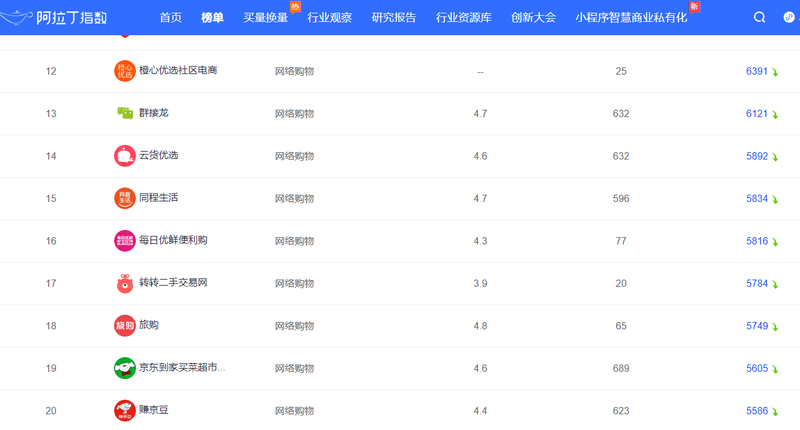Image resolution: width=800 pixels, height=430 pixels.
Task: Click rating 4.8 in 旅购 row
Action: click(x=480, y=325)
